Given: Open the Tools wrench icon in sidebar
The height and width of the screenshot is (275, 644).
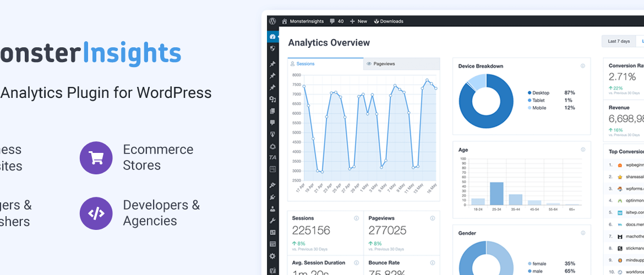Looking at the screenshot, I should [x=272, y=221].
